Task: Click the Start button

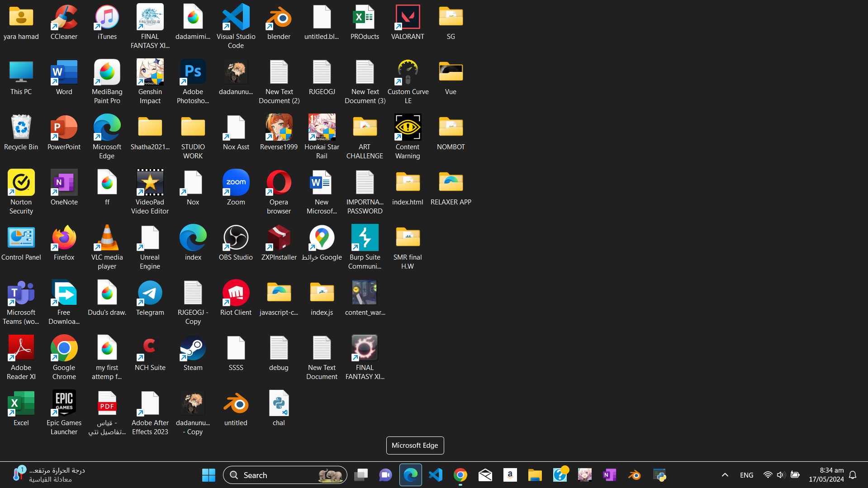Action: (209, 475)
